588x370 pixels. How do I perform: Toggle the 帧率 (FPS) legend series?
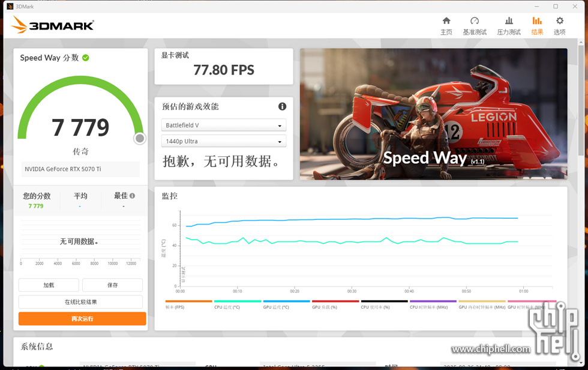tap(188, 305)
